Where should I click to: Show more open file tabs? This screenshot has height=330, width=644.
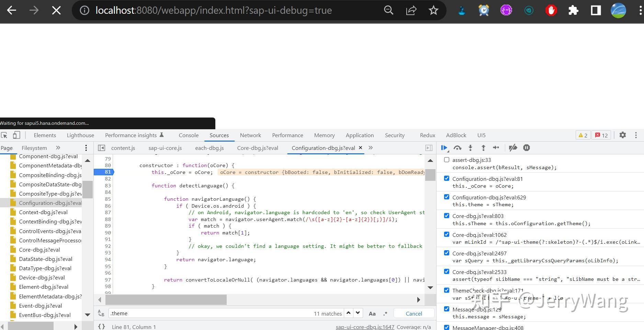(371, 148)
